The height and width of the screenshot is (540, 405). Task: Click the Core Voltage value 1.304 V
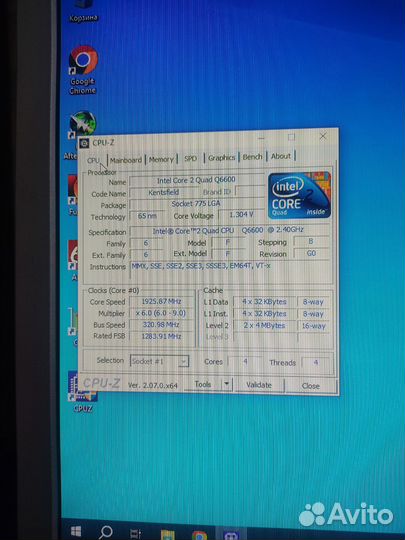coord(241,215)
